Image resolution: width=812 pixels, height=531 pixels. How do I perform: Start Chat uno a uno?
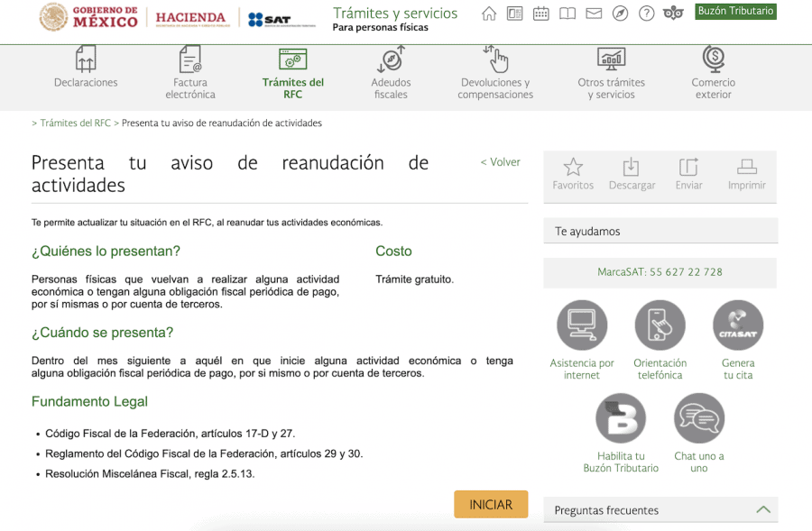tap(698, 417)
